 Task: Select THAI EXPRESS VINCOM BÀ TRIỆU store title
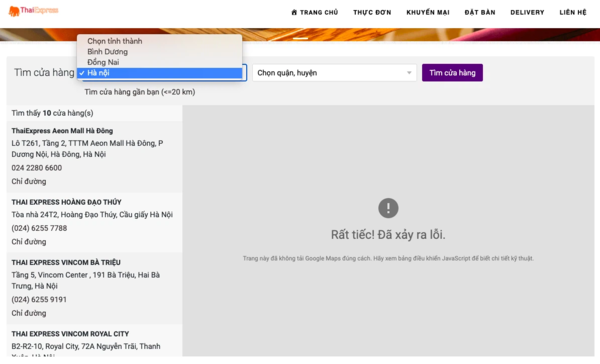[66, 263]
